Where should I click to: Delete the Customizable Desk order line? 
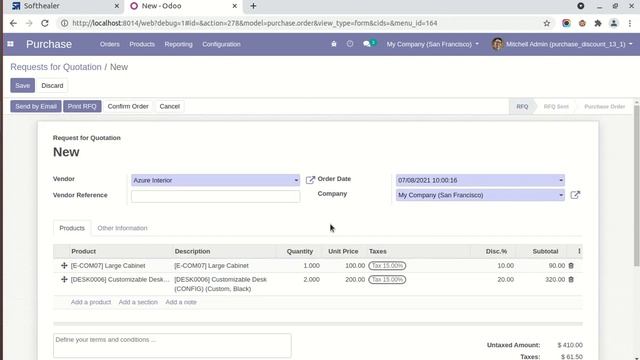[x=571, y=280]
